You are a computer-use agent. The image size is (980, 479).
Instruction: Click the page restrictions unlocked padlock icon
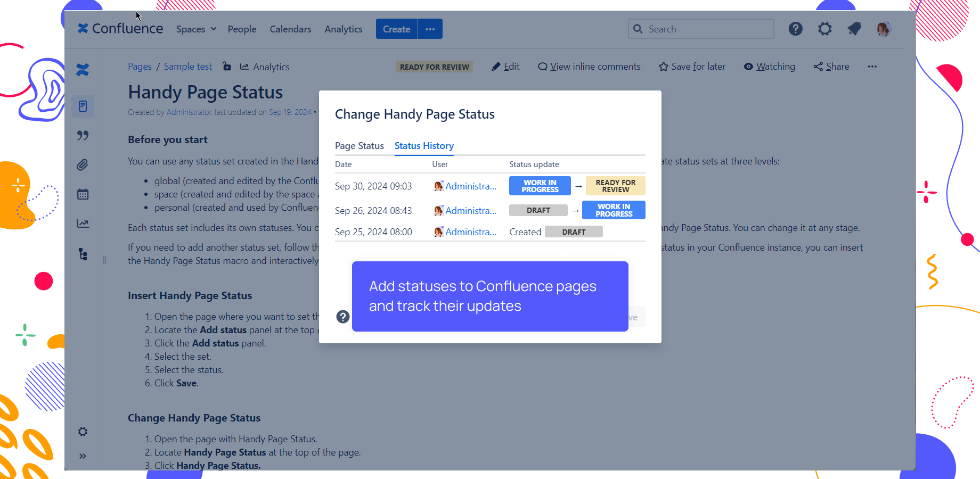[227, 67]
